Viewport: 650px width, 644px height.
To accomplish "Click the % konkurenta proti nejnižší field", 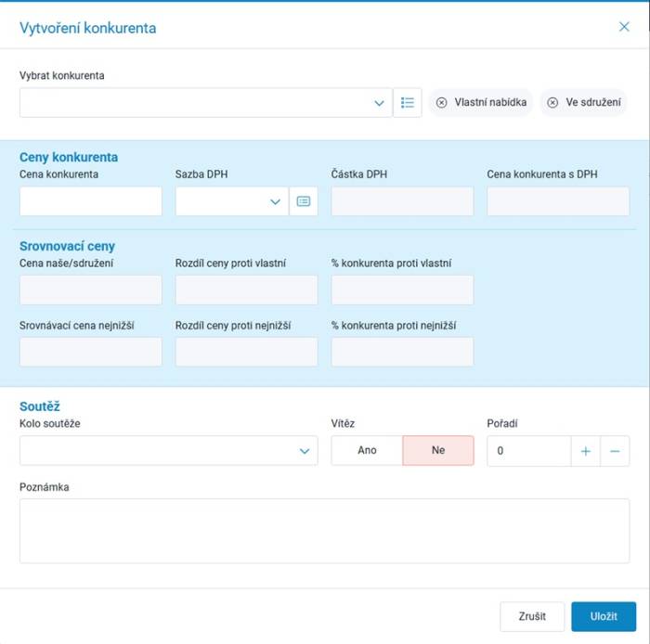I will click(x=402, y=352).
